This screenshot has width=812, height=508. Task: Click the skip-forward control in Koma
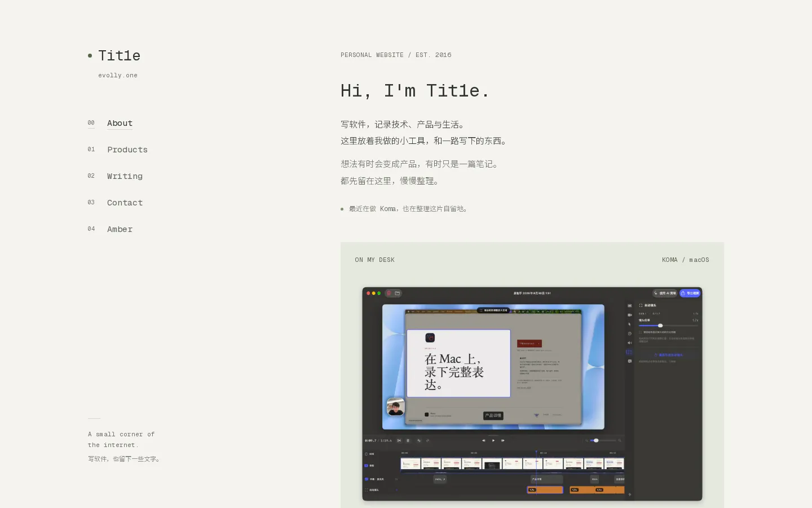coord(502,440)
